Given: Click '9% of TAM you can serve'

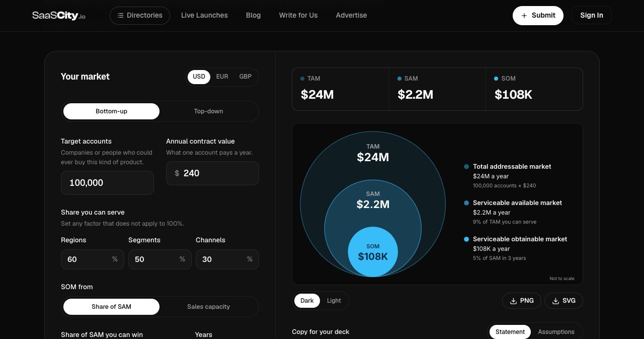Looking at the screenshot, I should pos(505,222).
